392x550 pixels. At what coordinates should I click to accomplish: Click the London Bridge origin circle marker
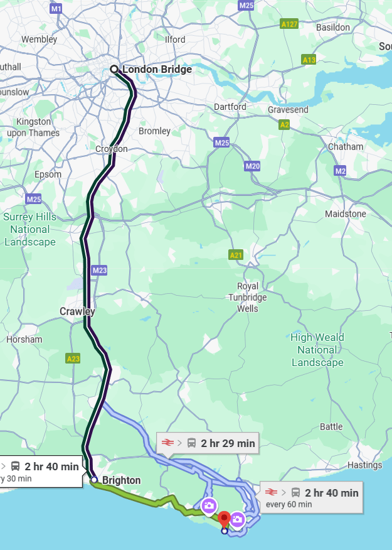coord(114,69)
